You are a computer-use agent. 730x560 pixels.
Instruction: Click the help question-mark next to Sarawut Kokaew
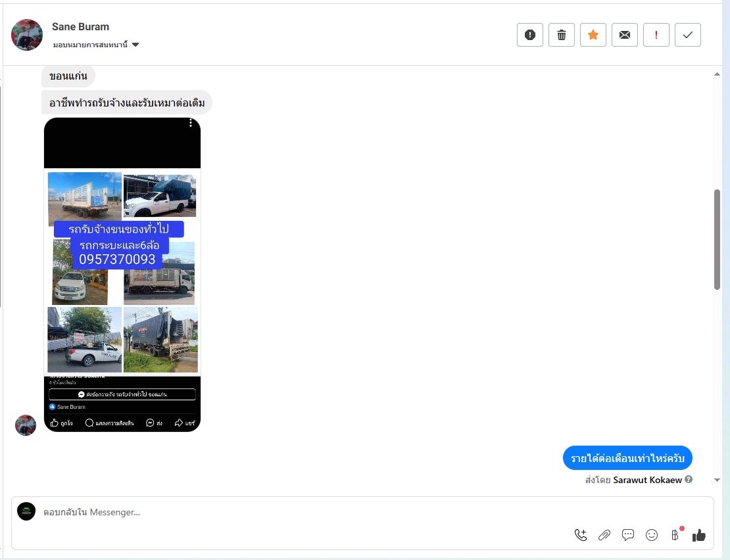[689, 480]
